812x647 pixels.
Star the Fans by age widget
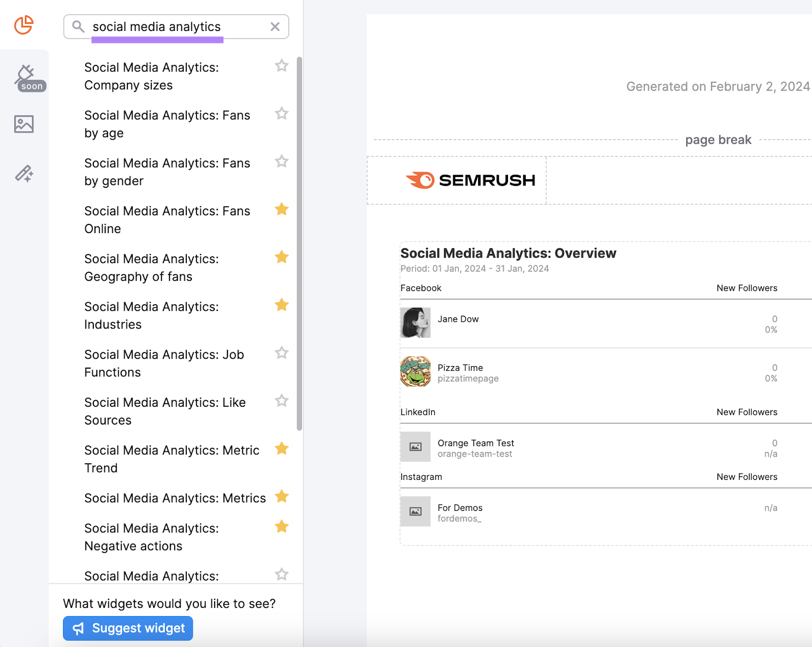click(x=282, y=114)
